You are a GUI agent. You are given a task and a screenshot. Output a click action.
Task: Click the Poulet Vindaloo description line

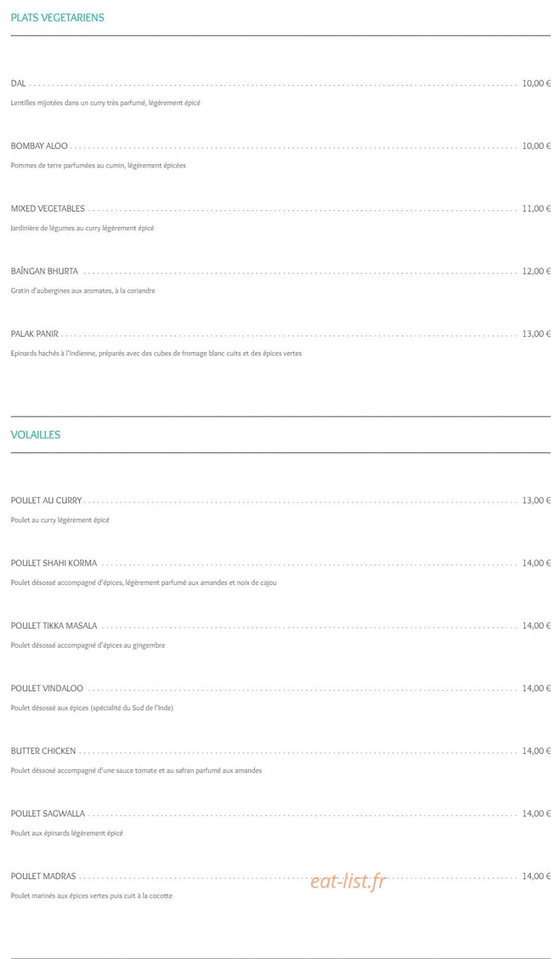click(x=92, y=708)
